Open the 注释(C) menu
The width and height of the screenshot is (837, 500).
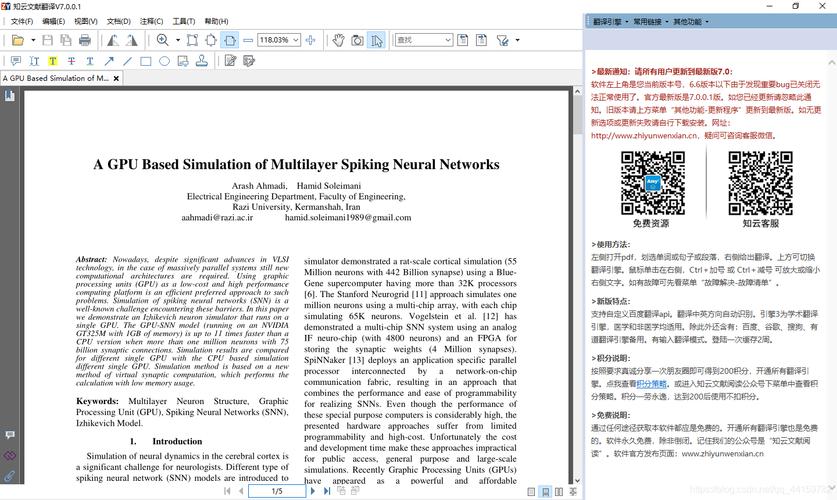click(x=151, y=21)
